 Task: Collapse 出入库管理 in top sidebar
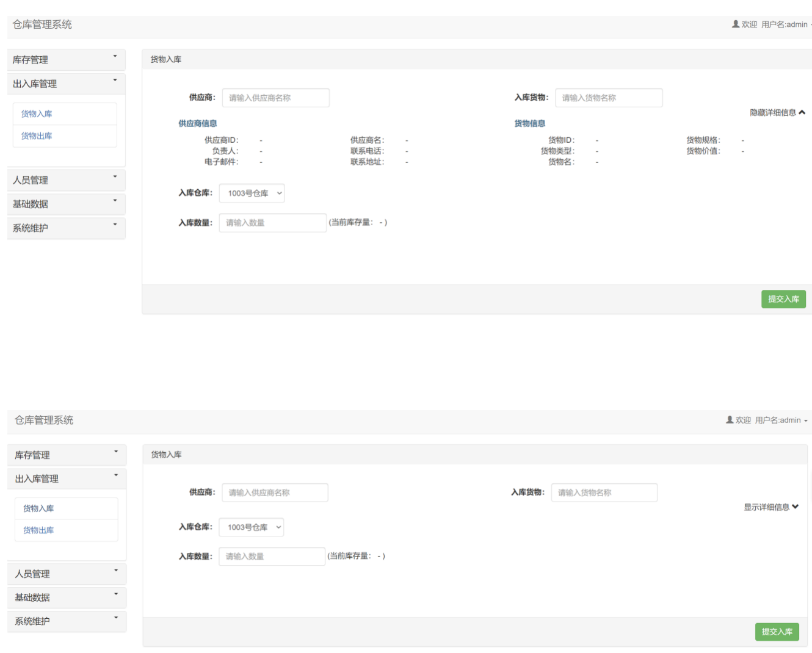pyautogui.click(x=66, y=84)
